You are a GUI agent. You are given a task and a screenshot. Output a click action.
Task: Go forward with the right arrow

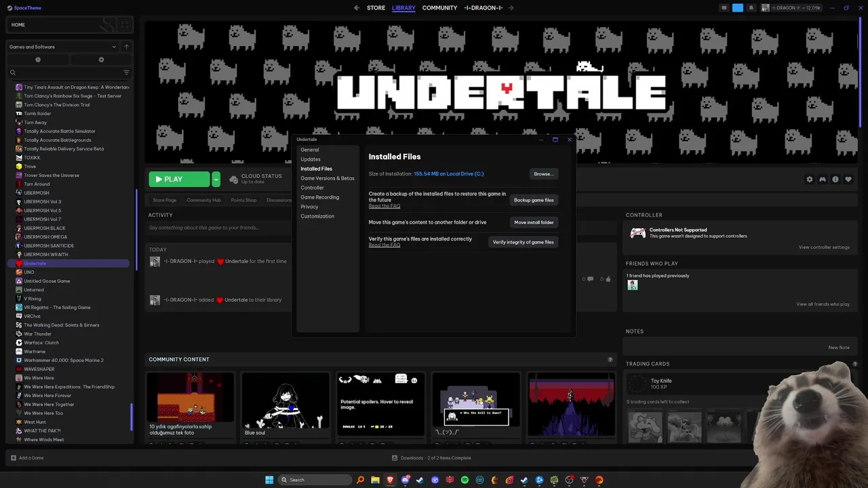(511, 8)
